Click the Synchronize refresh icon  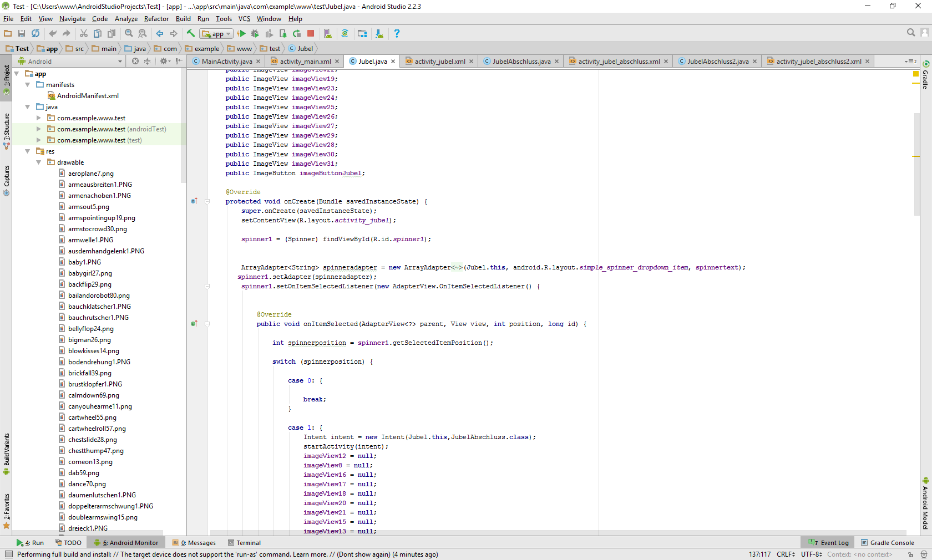(x=36, y=34)
